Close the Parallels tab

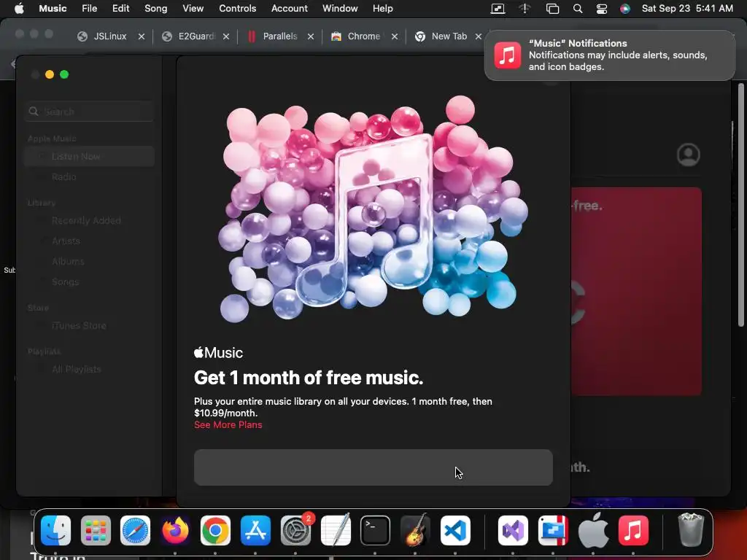pyautogui.click(x=311, y=36)
